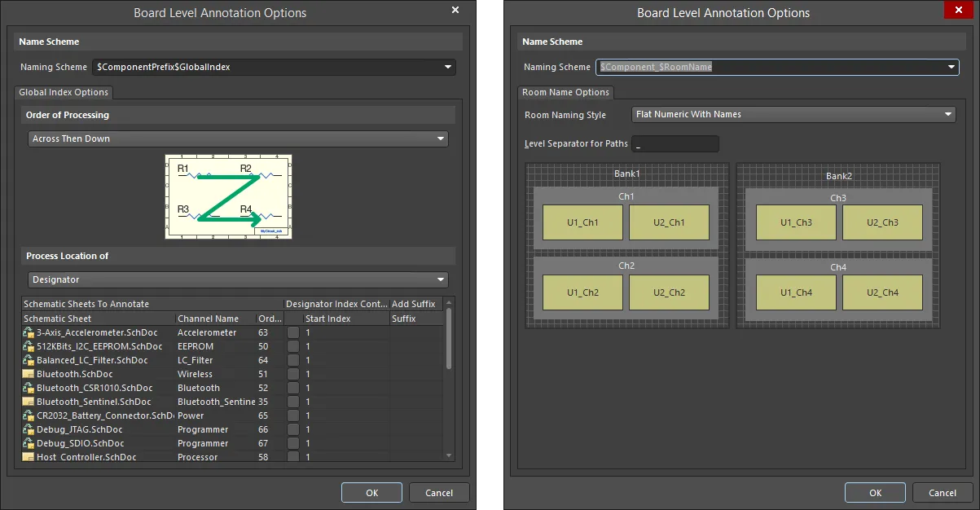Click the U1_Ch3 room box
This screenshot has width=980, height=510.
796,222
